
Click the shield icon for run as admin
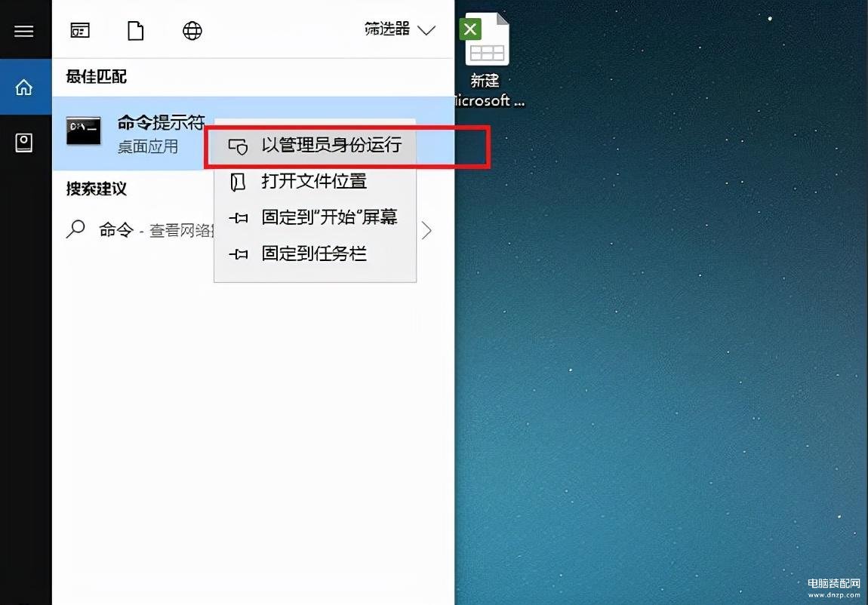(238, 146)
